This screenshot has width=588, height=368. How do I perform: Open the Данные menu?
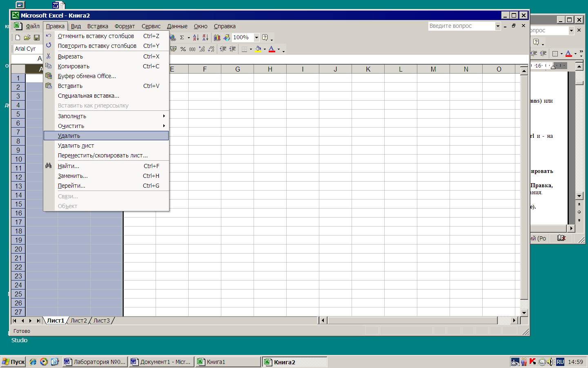click(x=177, y=26)
